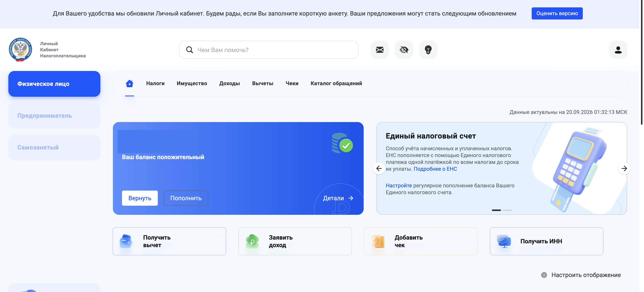Screen dimensions: 644x292
Task: Follow the Настройте link
Action: point(399,186)
